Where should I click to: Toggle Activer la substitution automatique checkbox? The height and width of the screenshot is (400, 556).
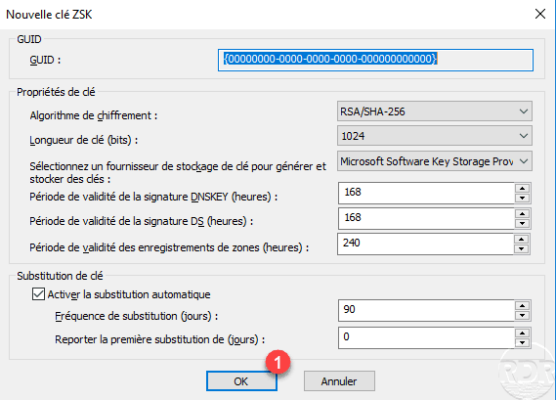pyautogui.click(x=38, y=294)
